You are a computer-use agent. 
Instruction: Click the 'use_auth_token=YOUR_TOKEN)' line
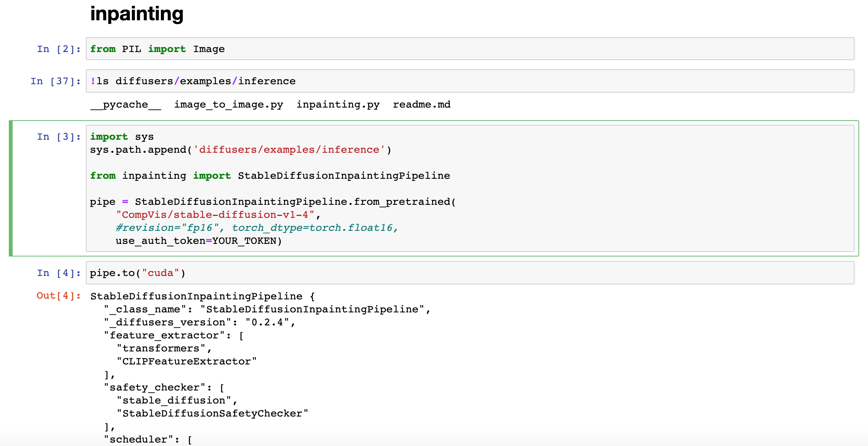[x=199, y=241]
